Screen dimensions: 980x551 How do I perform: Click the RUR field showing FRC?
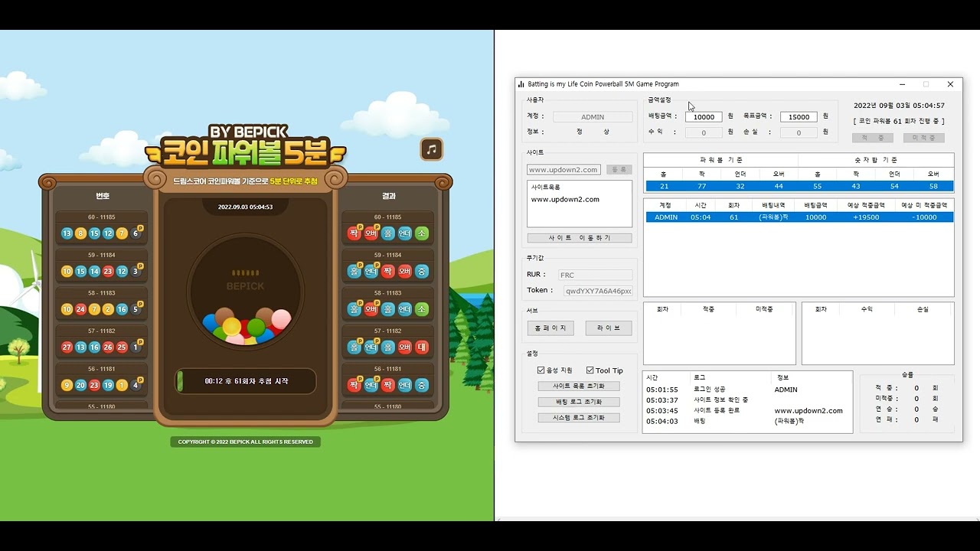[x=595, y=275]
